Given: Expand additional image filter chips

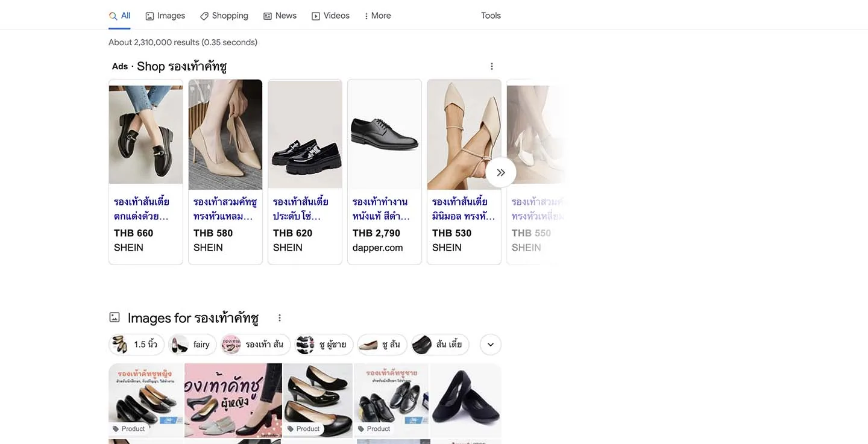Looking at the screenshot, I should pyautogui.click(x=490, y=344).
